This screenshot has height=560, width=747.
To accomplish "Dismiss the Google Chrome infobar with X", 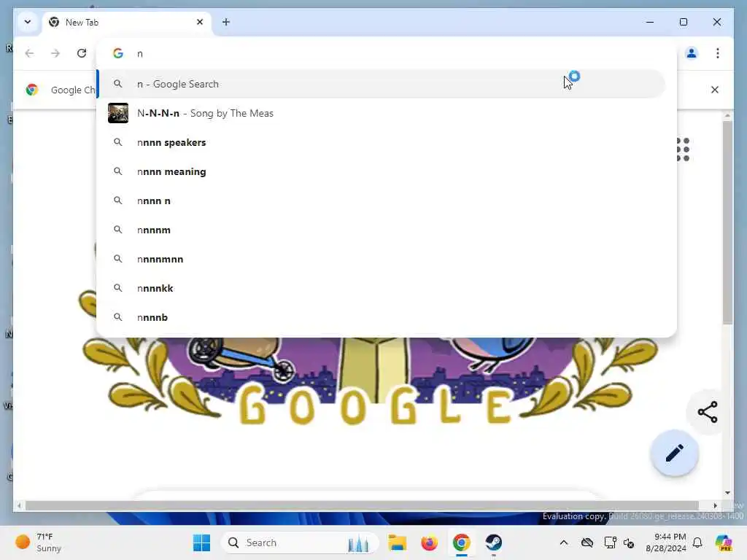I will 715,90.
